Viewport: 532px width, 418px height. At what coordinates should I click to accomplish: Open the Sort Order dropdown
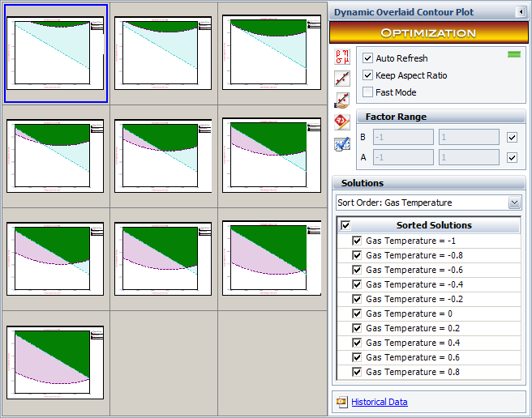click(514, 203)
